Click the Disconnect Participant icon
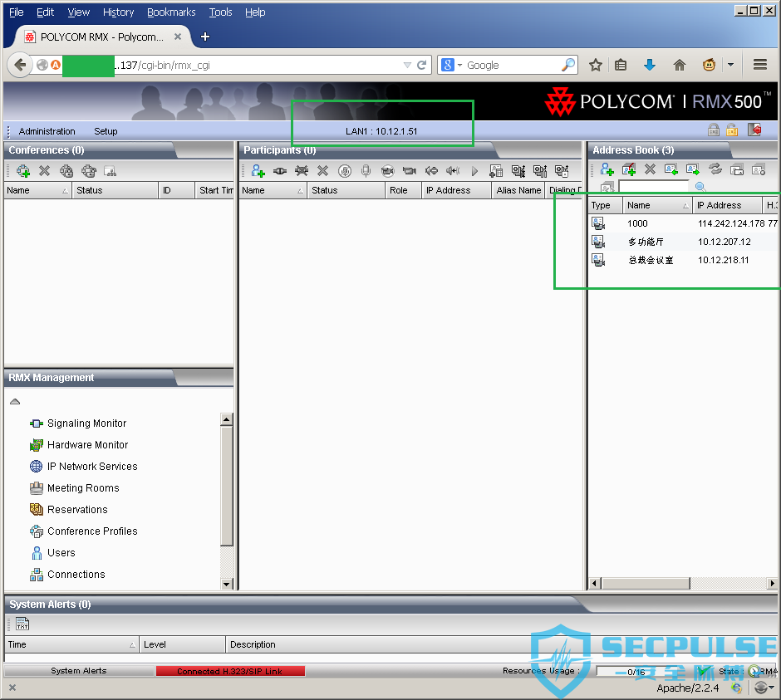The width and height of the screenshot is (781, 700). [302, 171]
